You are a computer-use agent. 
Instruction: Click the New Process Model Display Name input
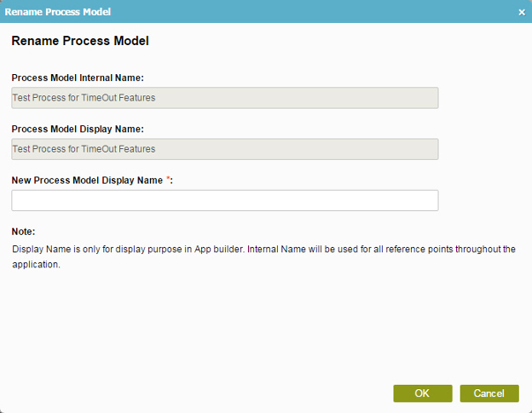click(225, 200)
